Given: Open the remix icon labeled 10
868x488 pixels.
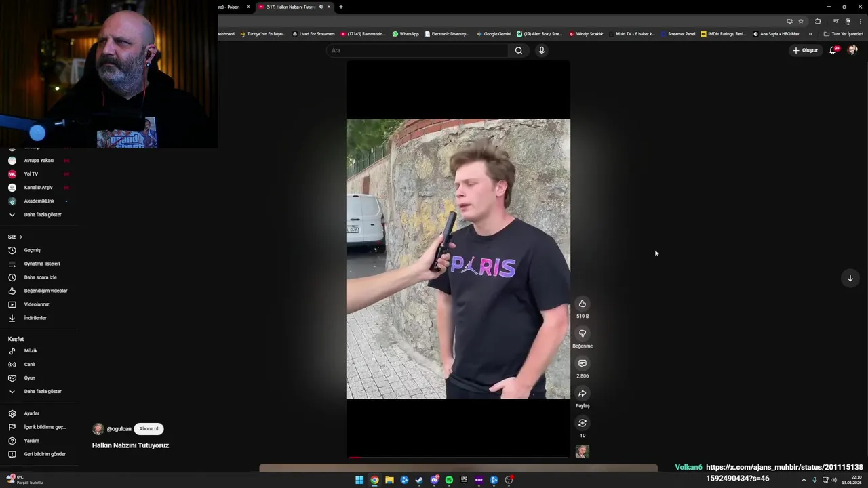Looking at the screenshot, I should pyautogui.click(x=582, y=423).
